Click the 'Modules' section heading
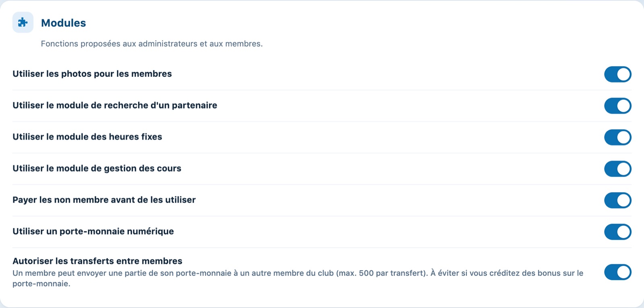This screenshot has width=644, height=308. pyautogui.click(x=64, y=23)
